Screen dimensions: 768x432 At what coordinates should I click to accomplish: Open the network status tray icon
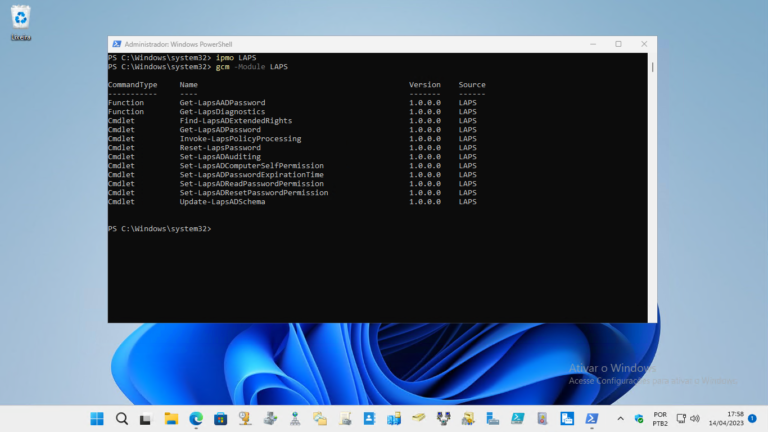681,419
